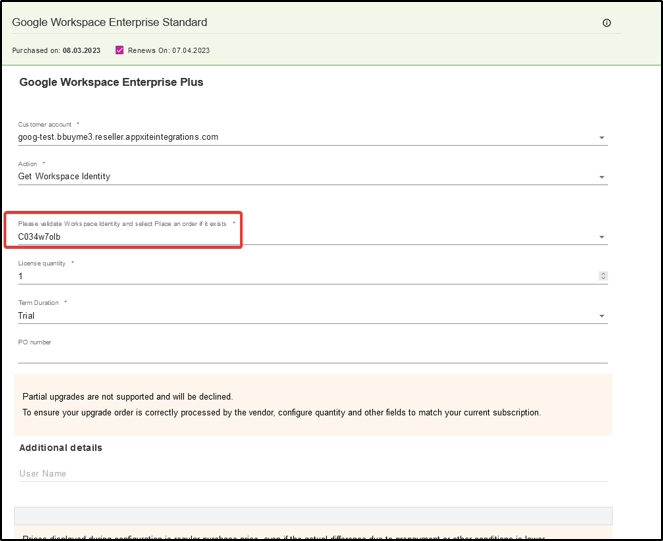Click the Google Workspace Enterprise Plus heading
This screenshot has width=663, height=541.
(x=111, y=82)
